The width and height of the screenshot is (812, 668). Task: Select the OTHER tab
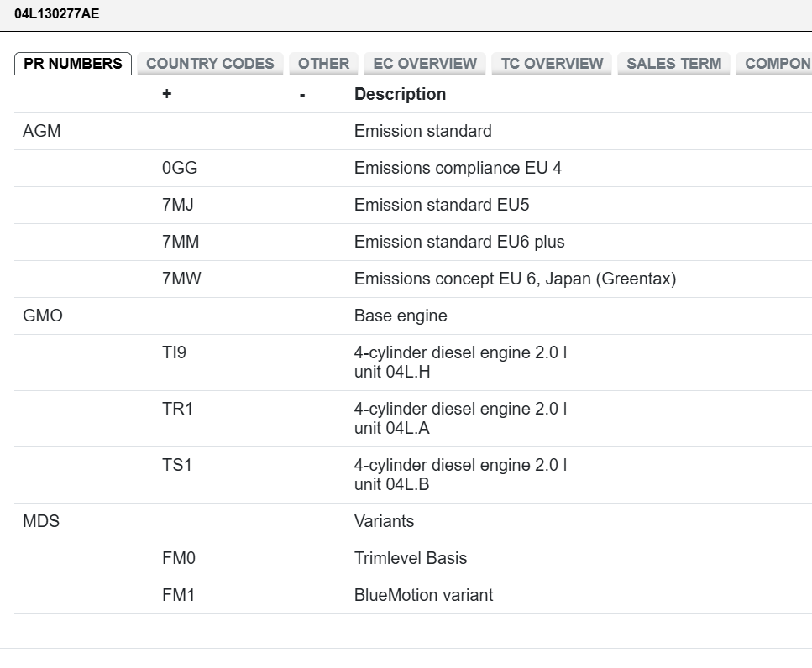323,64
